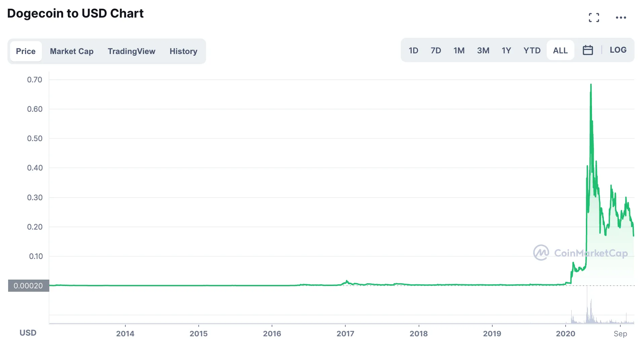644x339 pixels.
Task: Click the tallest volume bar below chart
Action: point(587,305)
